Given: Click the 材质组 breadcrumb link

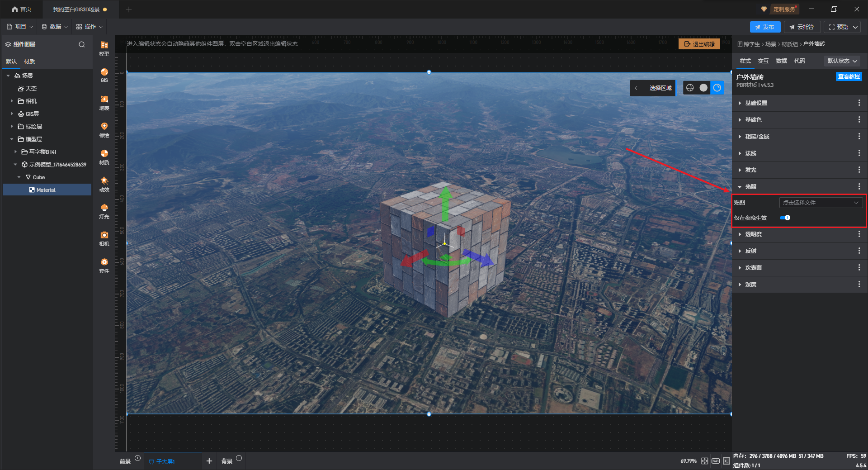Looking at the screenshot, I should point(789,44).
